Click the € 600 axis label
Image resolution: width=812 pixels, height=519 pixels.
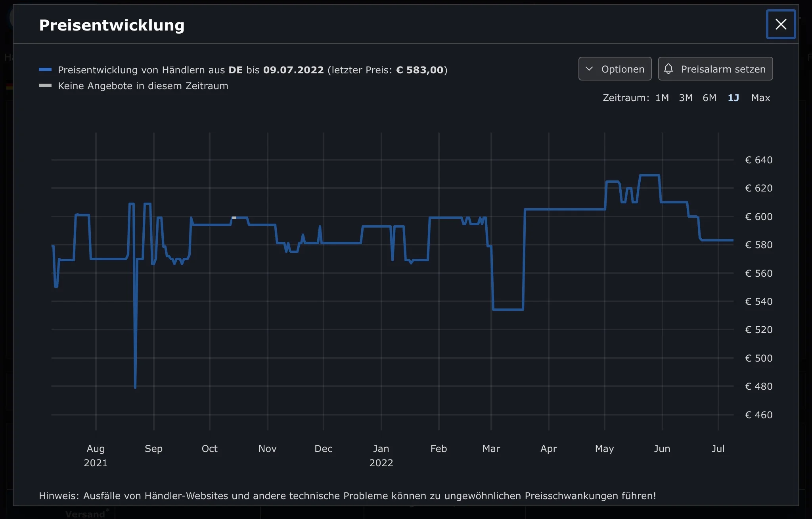758,216
